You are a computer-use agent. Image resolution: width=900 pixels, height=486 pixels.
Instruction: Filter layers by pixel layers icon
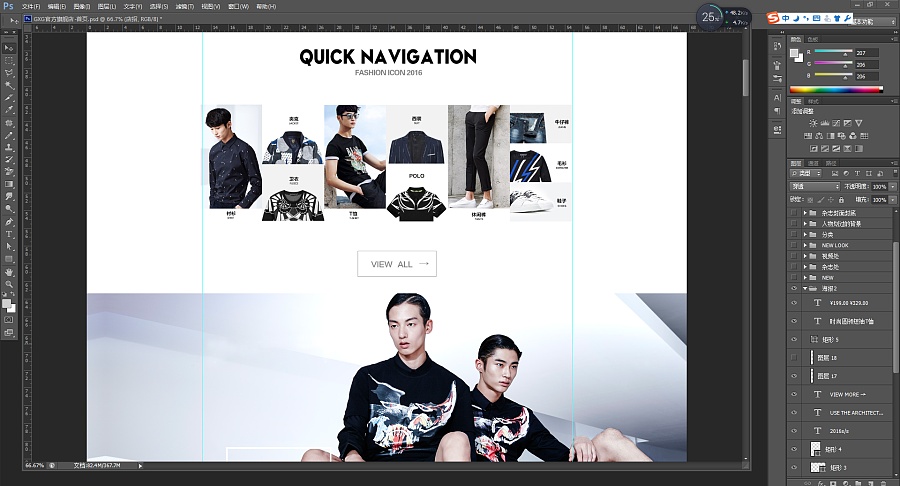pos(835,173)
